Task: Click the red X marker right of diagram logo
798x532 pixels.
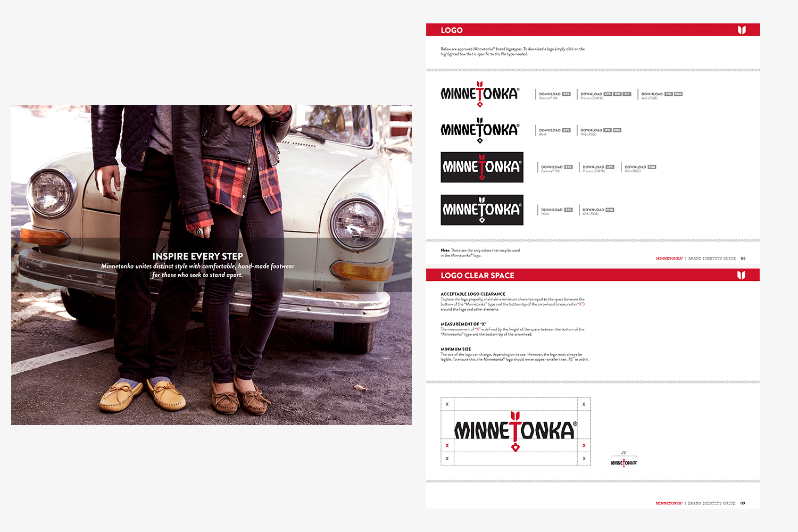Action: coord(584,445)
